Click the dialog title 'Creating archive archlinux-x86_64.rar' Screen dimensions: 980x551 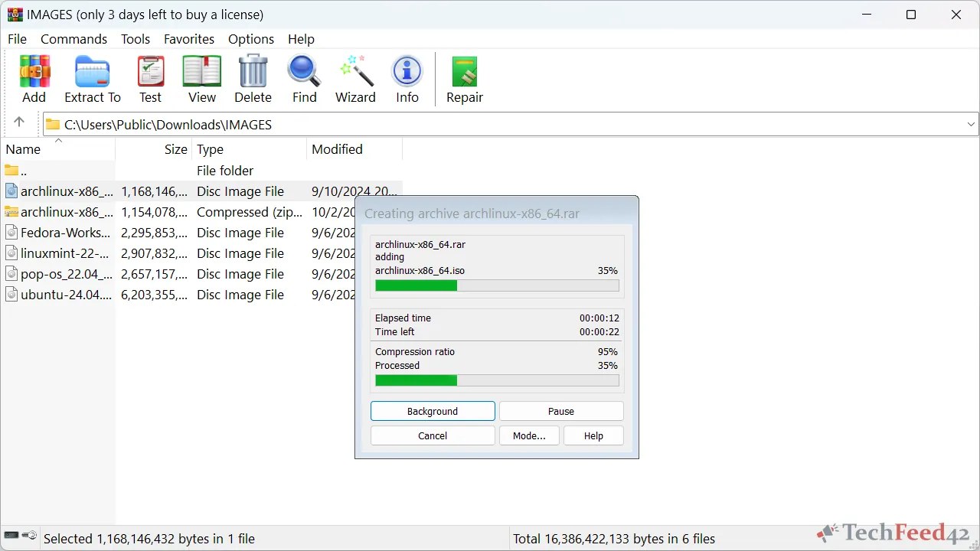(472, 214)
